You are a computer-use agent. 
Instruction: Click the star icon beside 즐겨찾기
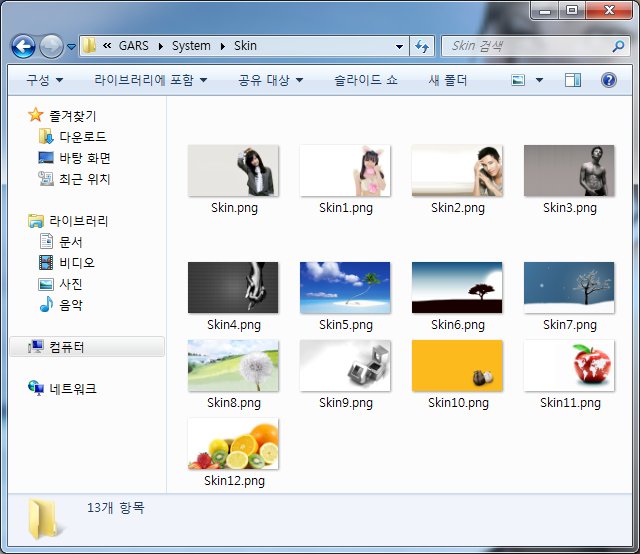(36, 115)
